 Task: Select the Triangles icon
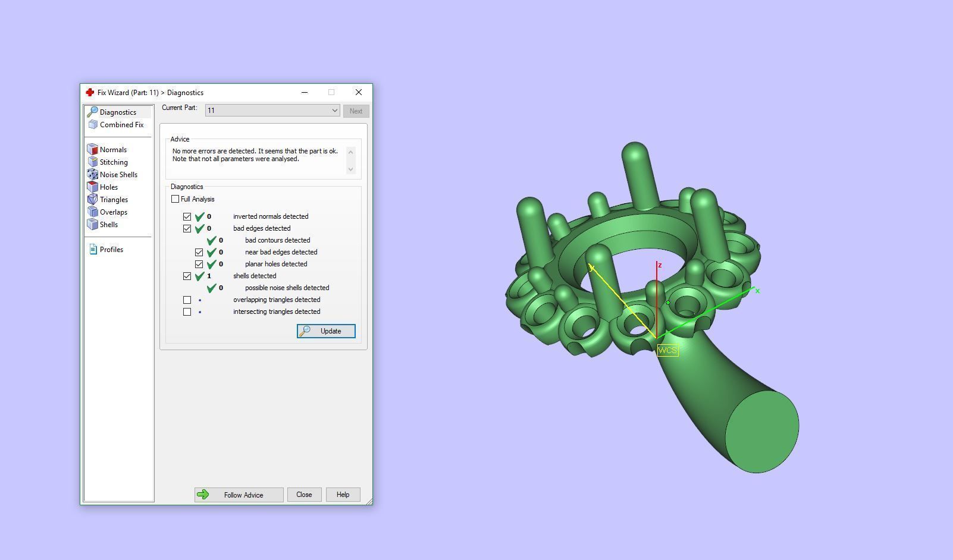(92, 200)
